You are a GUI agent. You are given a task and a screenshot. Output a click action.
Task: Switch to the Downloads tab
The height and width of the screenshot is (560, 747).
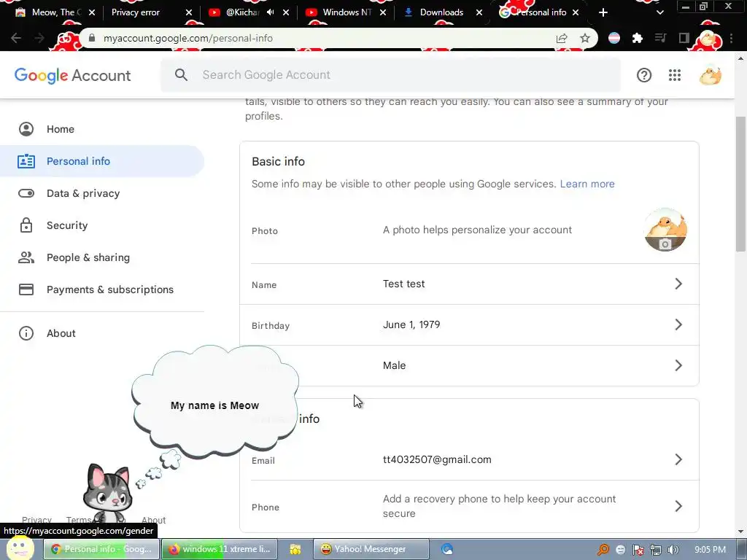pos(441,12)
